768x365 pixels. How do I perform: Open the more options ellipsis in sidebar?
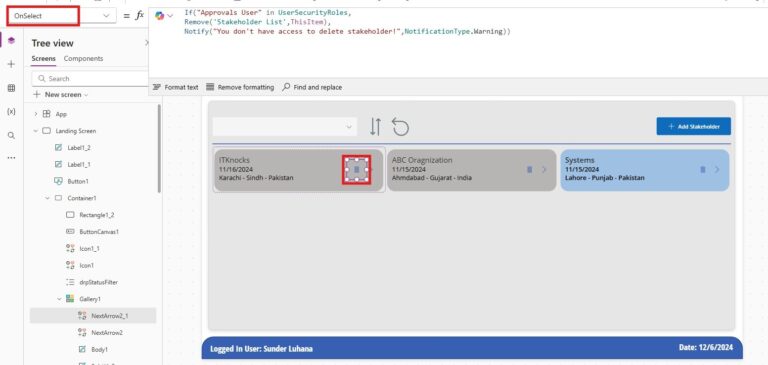[x=11, y=158]
